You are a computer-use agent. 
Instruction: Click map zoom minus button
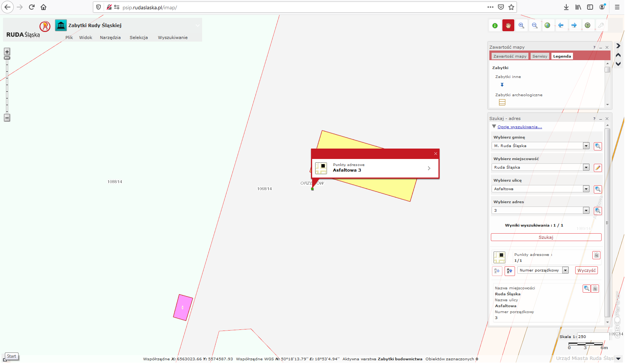point(7,118)
